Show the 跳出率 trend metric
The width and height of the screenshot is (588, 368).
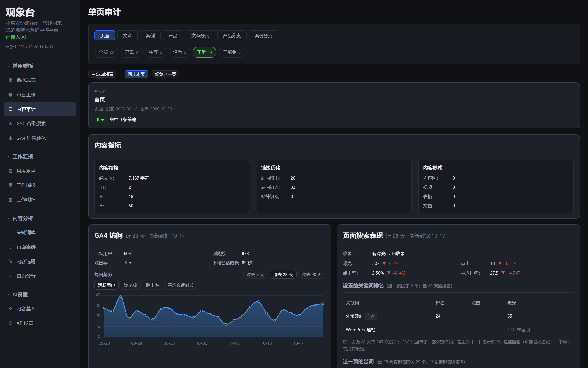pyautogui.click(x=152, y=285)
